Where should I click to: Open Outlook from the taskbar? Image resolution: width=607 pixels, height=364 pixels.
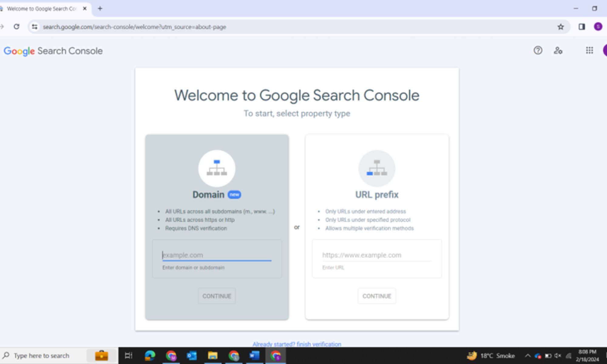click(x=192, y=356)
